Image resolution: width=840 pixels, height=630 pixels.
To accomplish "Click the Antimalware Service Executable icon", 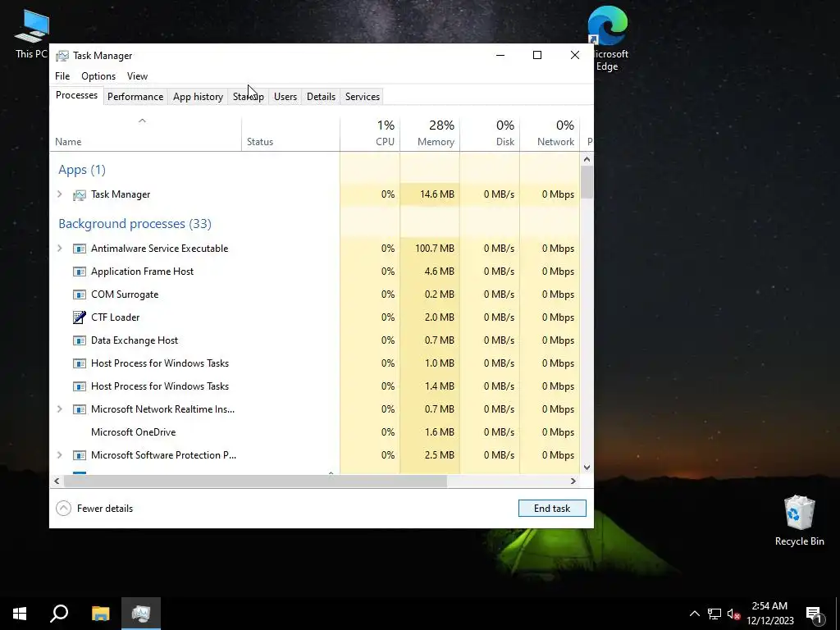I will click(x=80, y=249).
